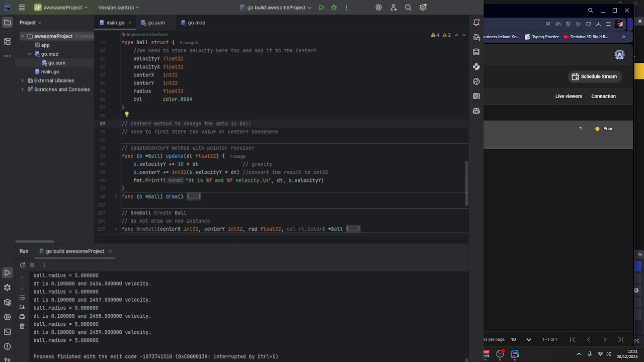The height and width of the screenshot is (362, 644).
Task: Open Project view selector dropdown
Action: (x=31, y=23)
